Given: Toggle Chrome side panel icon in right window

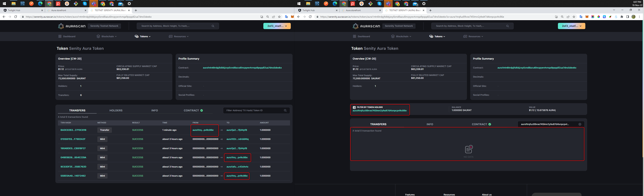Looking at the screenshot, I should [627, 17].
